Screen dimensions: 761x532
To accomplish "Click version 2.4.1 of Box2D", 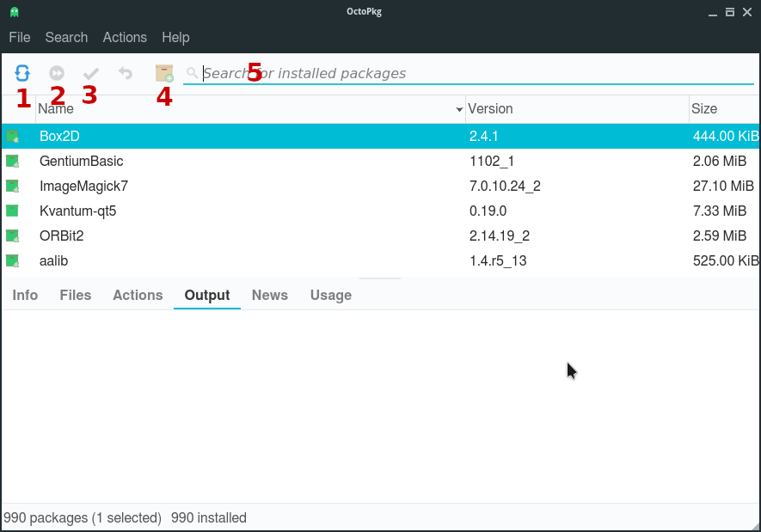I will [484, 137].
